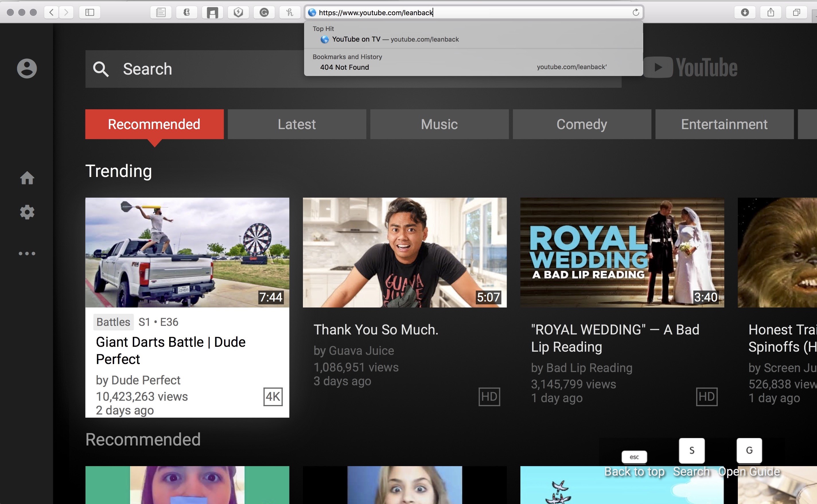Image resolution: width=817 pixels, height=504 pixels.
Task: Open the bird on blue recommended thumbnail
Action: pyautogui.click(x=622, y=485)
